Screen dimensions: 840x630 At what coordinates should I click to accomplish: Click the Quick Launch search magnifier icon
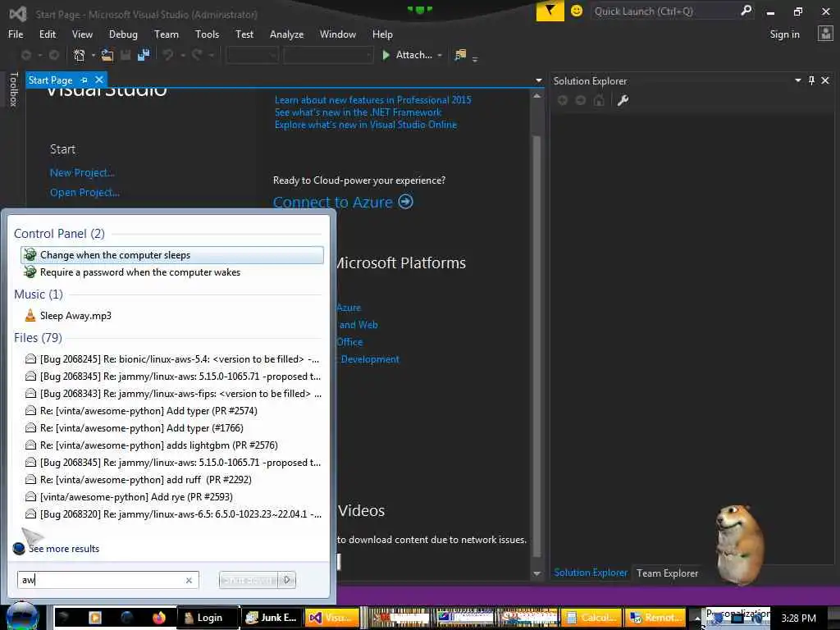click(x=746, y=11)
